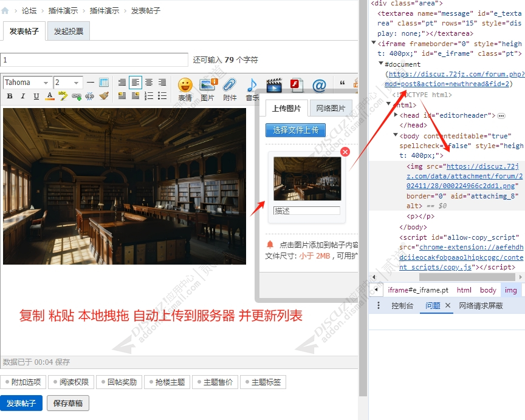
Task: Click the remove link (unlink) icon
Action: (90, 97)
